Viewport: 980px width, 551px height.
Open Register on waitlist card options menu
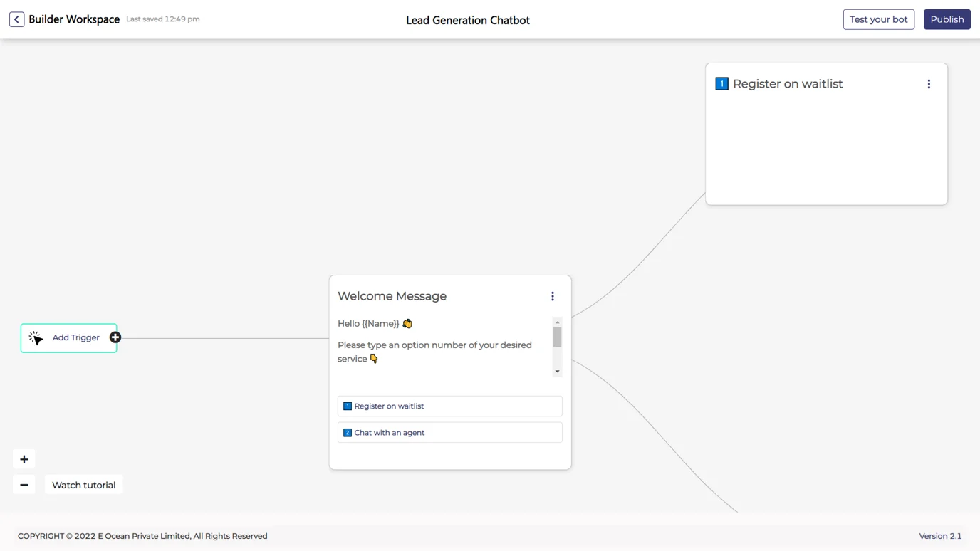(929, 84)
